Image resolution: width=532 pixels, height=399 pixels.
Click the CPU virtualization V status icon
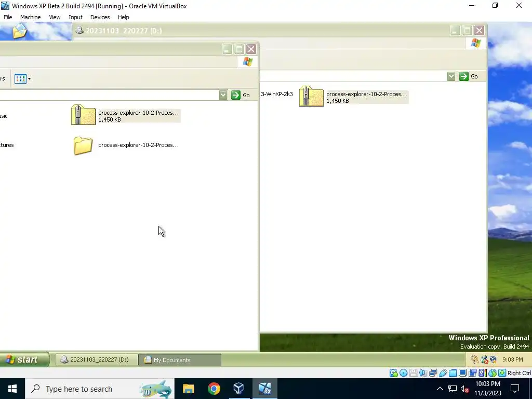pyautogui.click(x=482, y=373)
